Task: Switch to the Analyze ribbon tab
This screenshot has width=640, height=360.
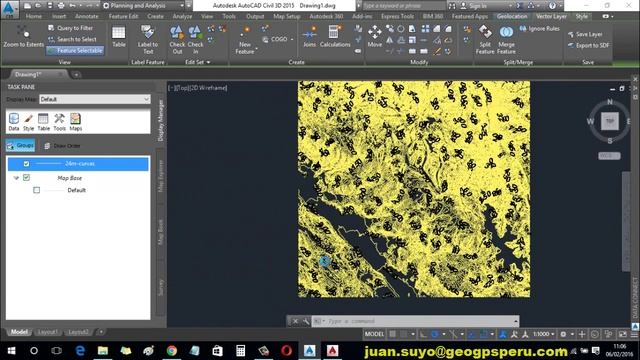Action: pyautogui.click(x=182, y=16)
